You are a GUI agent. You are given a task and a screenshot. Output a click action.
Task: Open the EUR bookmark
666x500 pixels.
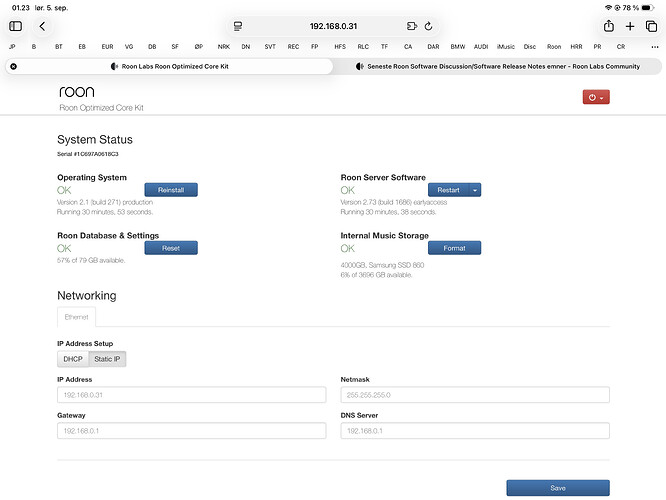(107, 47)
